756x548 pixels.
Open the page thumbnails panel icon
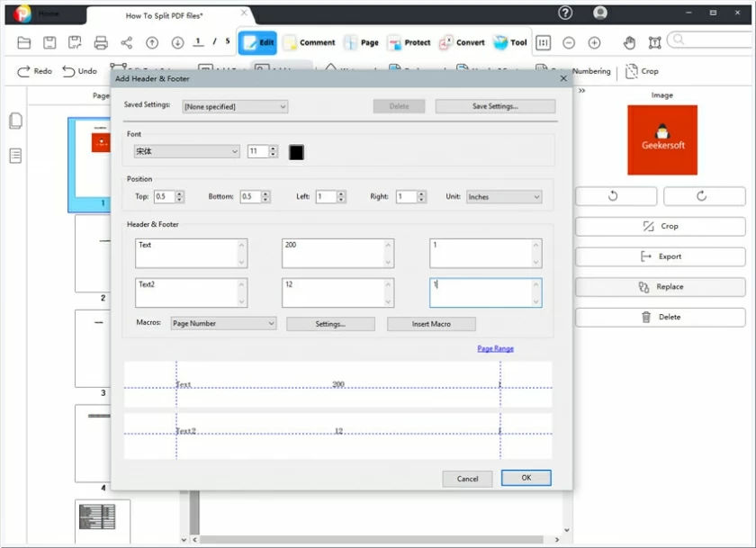click(14, 121)
